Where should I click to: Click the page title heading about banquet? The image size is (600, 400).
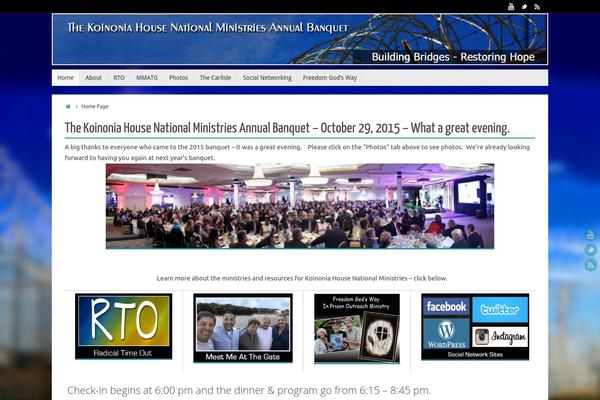[x=287, y=128]
